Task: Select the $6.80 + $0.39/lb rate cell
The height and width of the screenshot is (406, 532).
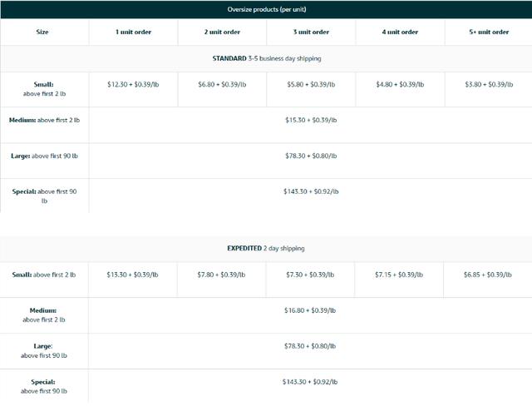Action: coord(222,84)
